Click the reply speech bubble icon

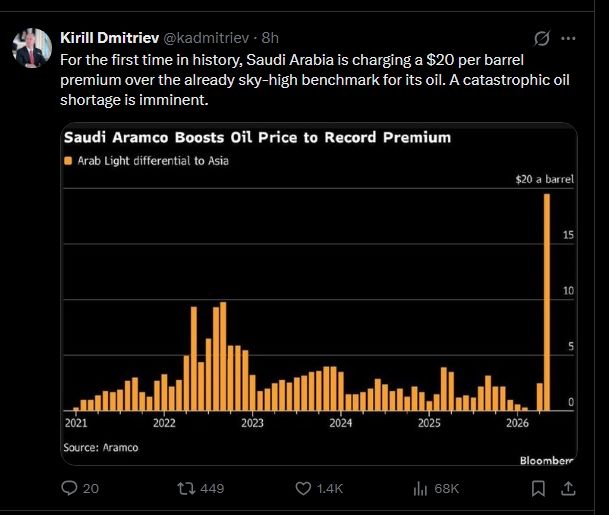coord(69,488)
